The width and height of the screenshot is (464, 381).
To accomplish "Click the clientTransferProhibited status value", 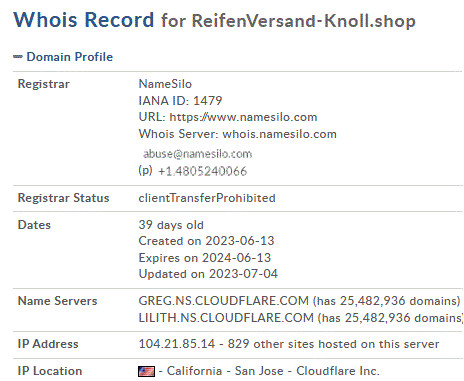I will pos(207,198).
